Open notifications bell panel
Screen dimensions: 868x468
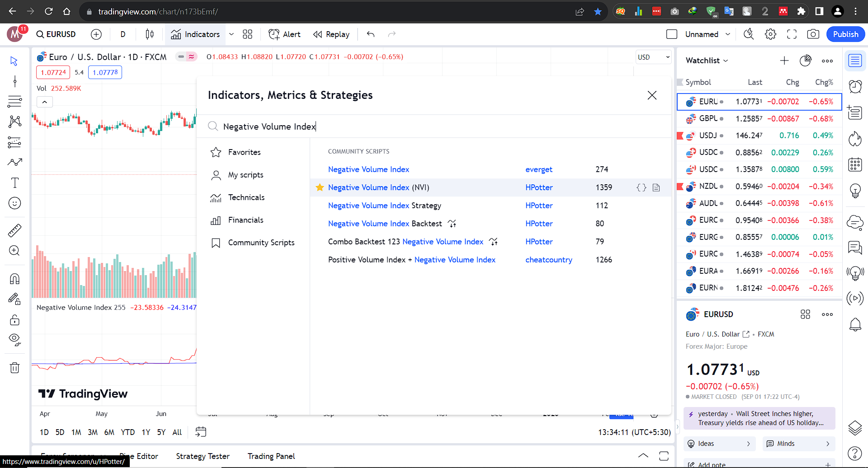(855, 324)
